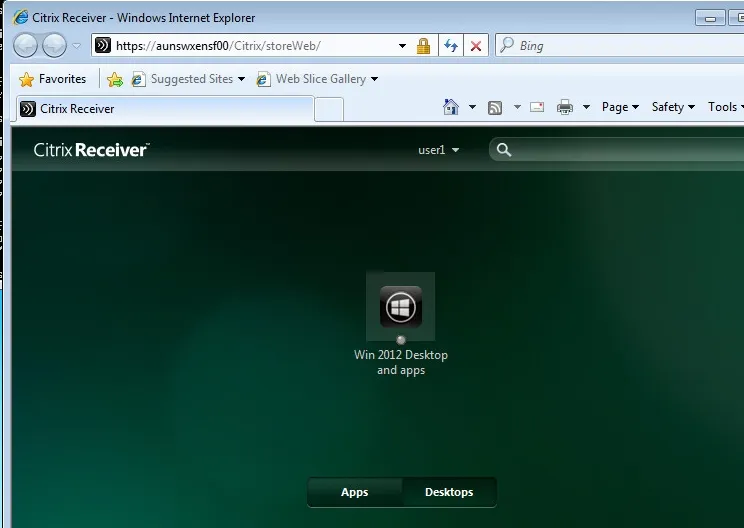Image resolution: width=744 pixels, height=528 pixels.
Task: Minimize the Internet Explorer window
Action: (710, 18)
